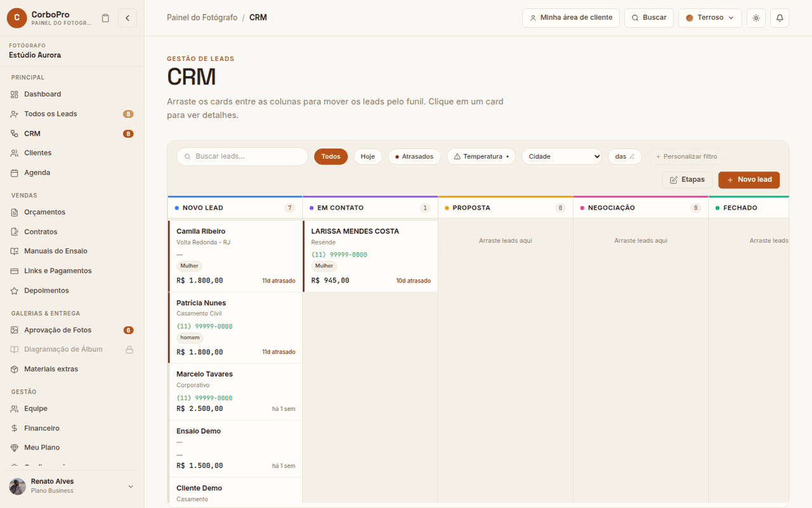812x508 pixels.
Task: Click the pencil icon on the 'das' filter
Action: pyautogui.click(x=632, y=156)
